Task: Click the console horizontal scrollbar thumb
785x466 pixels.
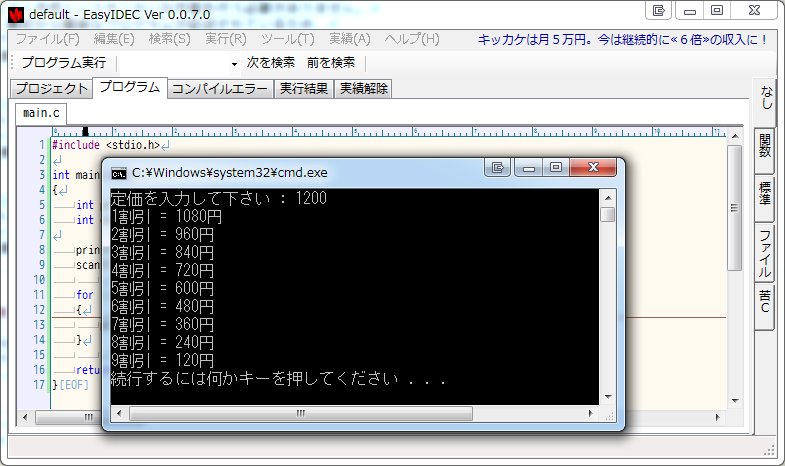Action: click(x=300, y=413)
